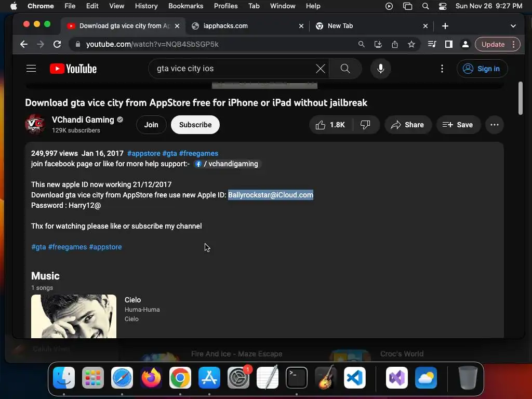This screenshot has height=399, width=532.
Task: Click the YouTube search input field
Action: pos(234,69)
